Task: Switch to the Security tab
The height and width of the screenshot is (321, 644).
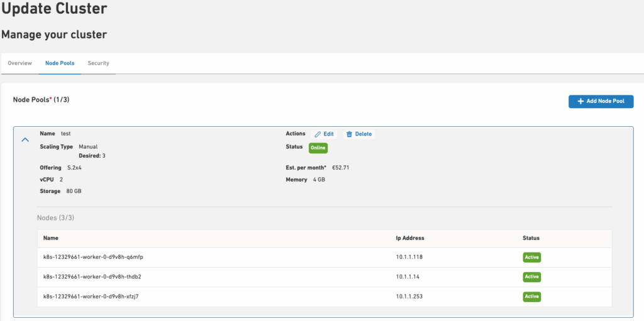Action: (x=98, y=63)
